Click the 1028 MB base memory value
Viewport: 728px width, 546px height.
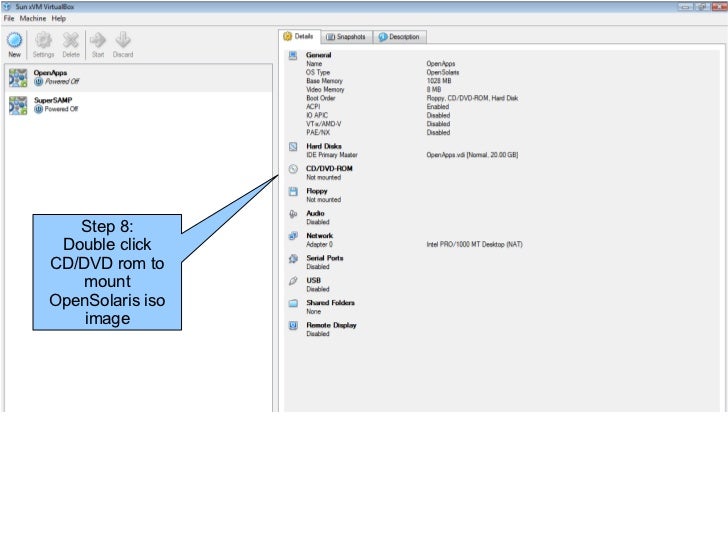point(439,81)
